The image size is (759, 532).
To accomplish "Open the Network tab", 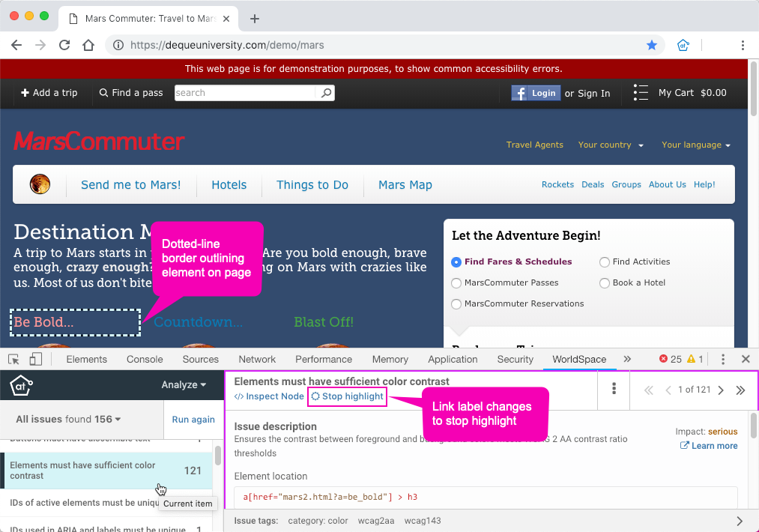I will pyautogui.click(x=257, y=359).
